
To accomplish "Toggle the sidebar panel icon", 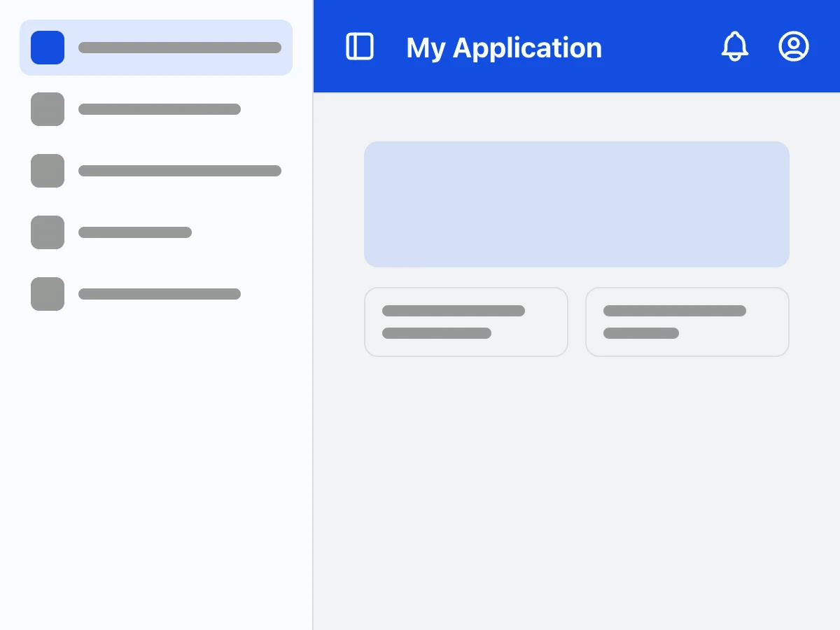I will 359,46.
